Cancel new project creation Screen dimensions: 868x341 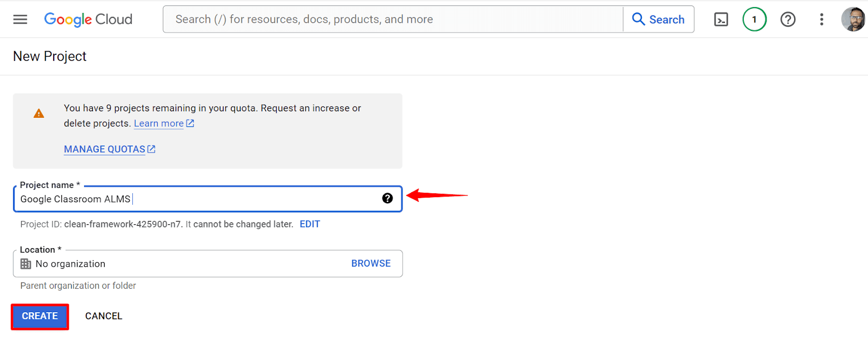tap(104, 316)
